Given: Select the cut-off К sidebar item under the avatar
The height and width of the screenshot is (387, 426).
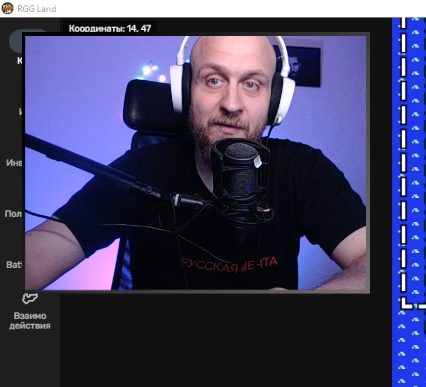Looking at the screenshot, I should [x=20, y=61].
